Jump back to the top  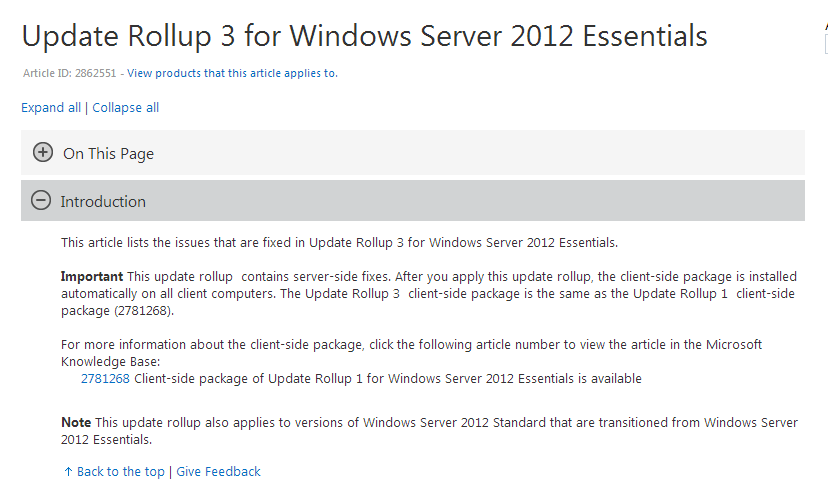(x=120, y=472)
